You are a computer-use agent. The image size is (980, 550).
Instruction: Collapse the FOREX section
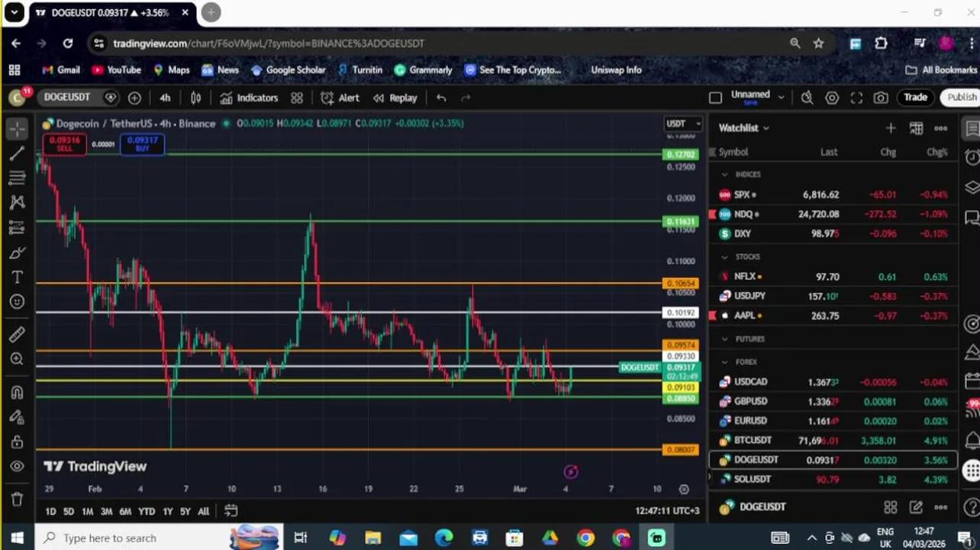(725, 362)
